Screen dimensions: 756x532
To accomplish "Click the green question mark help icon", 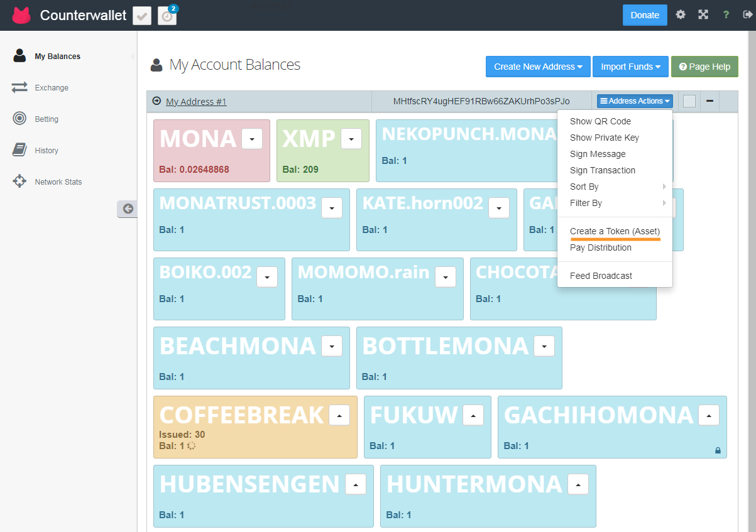I will (726, 15).
